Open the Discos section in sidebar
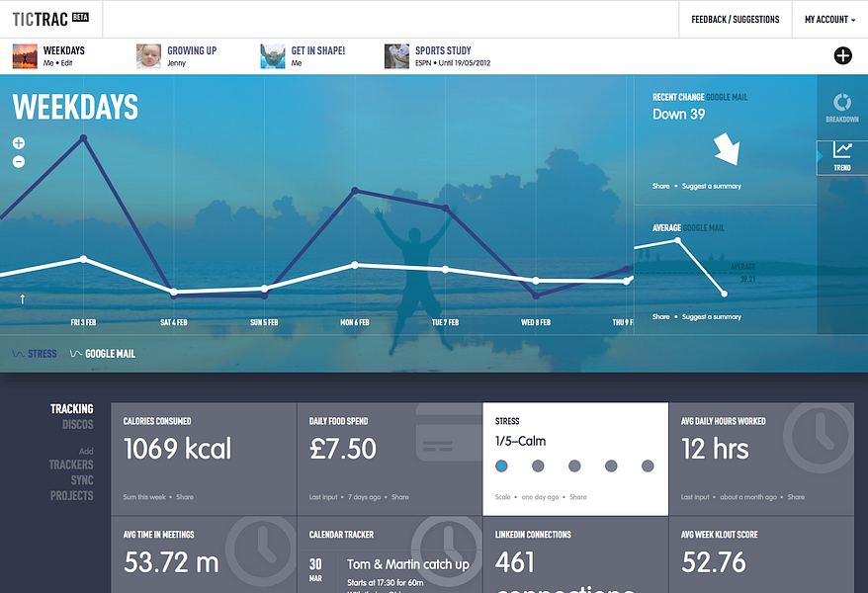This screenshot has width=868, height=593. [77, 425]
